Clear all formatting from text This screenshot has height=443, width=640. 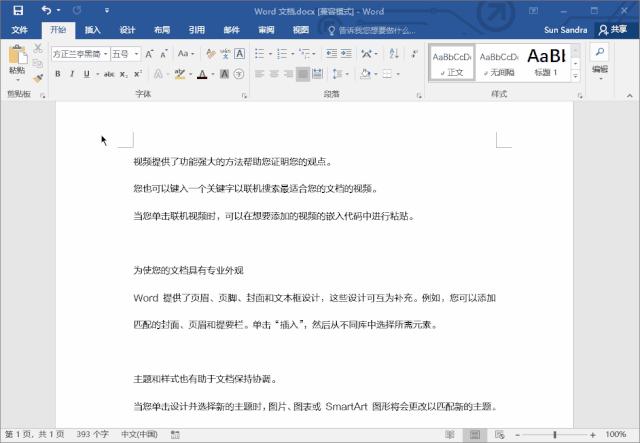pos(211,54)
